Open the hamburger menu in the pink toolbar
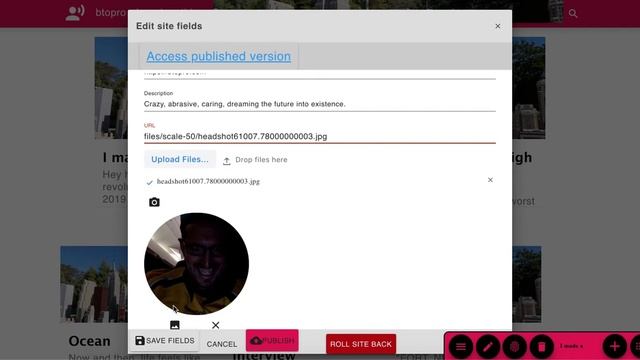Viewport: 640px width, 360px height. click(x=461, y=347)
